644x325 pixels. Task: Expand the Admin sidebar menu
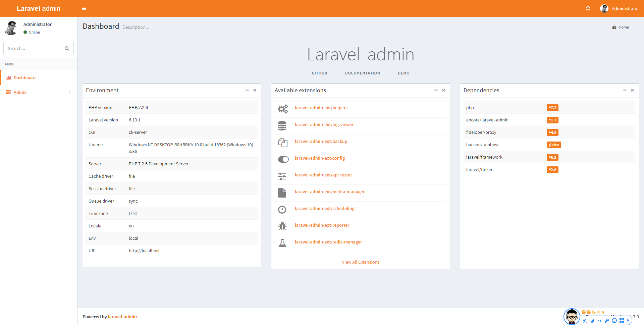pyautogui.click(x=39, y=92)
